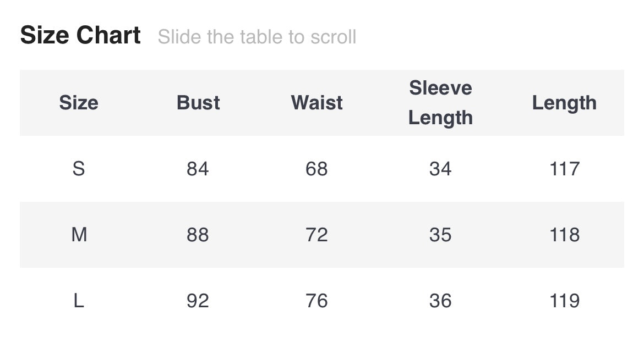644x343 pixels.
Task: Click the L size row label
Action: click(x=79, y=301)
